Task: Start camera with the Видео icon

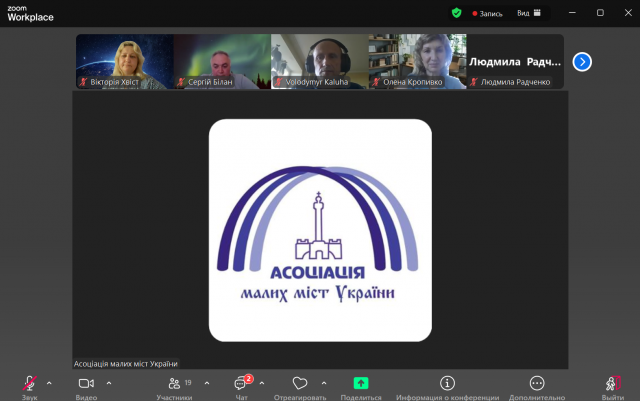Action: point(86,383)
